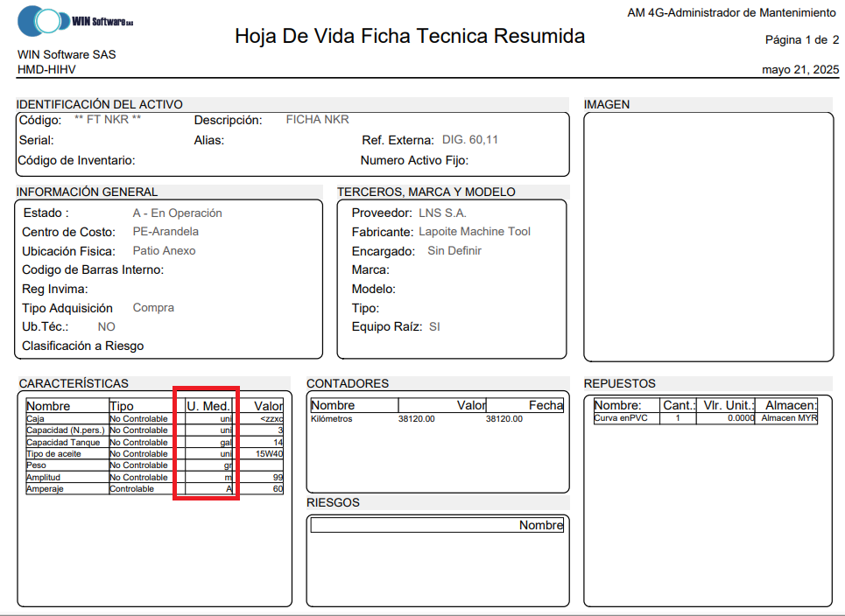
Task: Click the 'Kilómetros' counter row
Action: click(x=437, y=418)
